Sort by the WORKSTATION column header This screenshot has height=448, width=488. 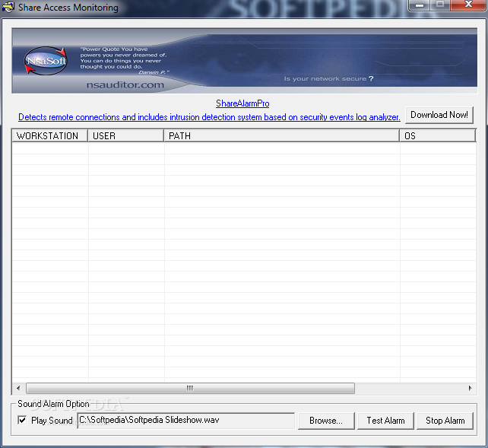tap(50, 135)
